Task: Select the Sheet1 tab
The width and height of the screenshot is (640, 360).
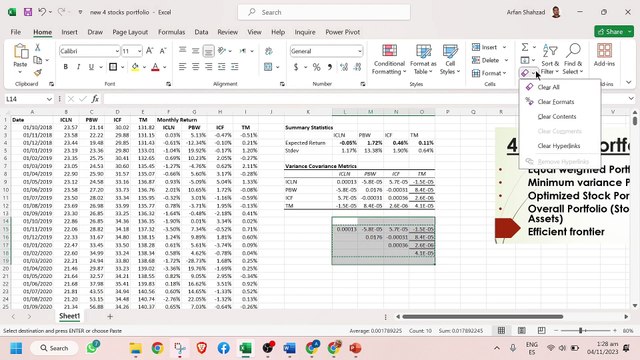Action: click(x=69, y=316)
